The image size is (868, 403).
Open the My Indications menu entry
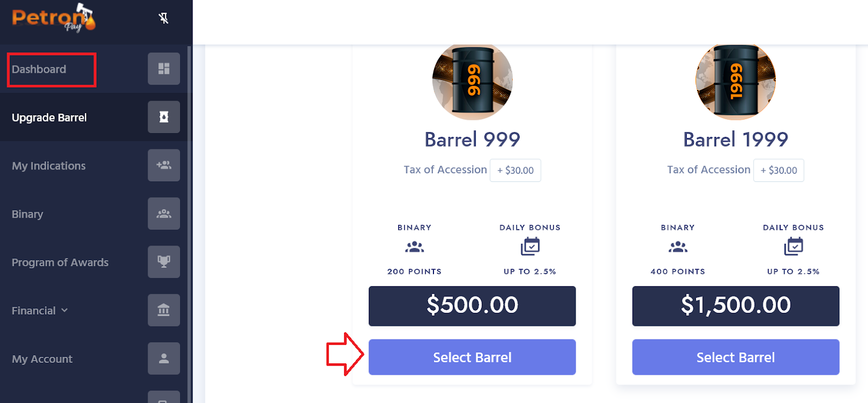49,166
